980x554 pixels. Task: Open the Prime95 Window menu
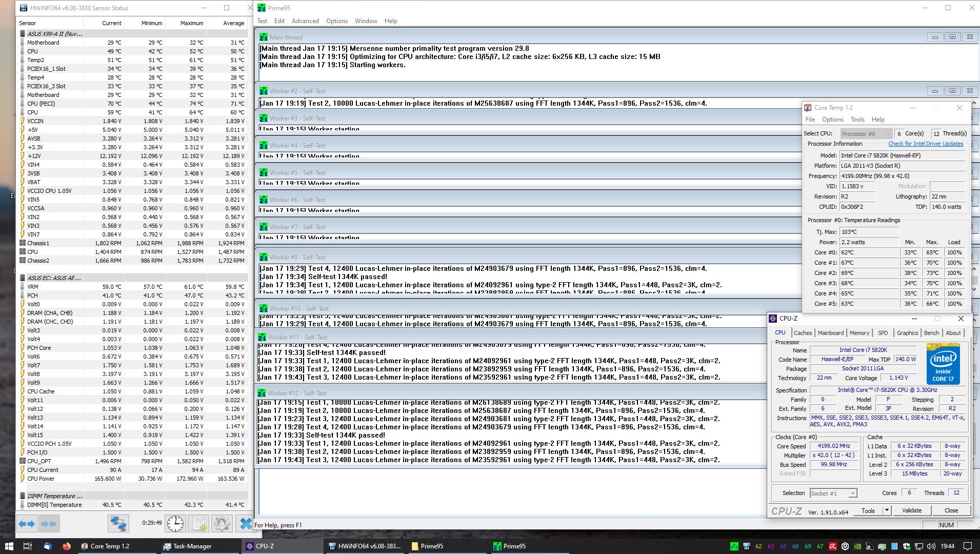[366, 21]
